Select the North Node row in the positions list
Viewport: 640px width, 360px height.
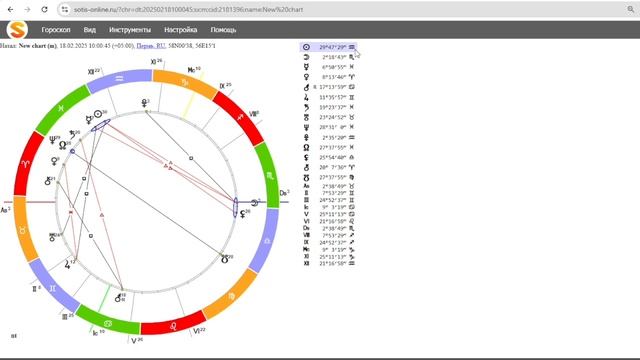coord(329,147)
